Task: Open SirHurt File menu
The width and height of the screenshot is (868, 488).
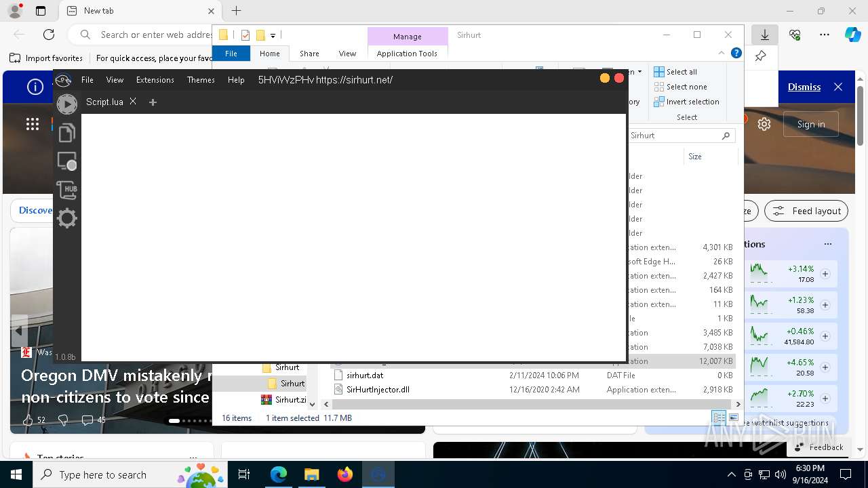Action: [x=87, y=80]
